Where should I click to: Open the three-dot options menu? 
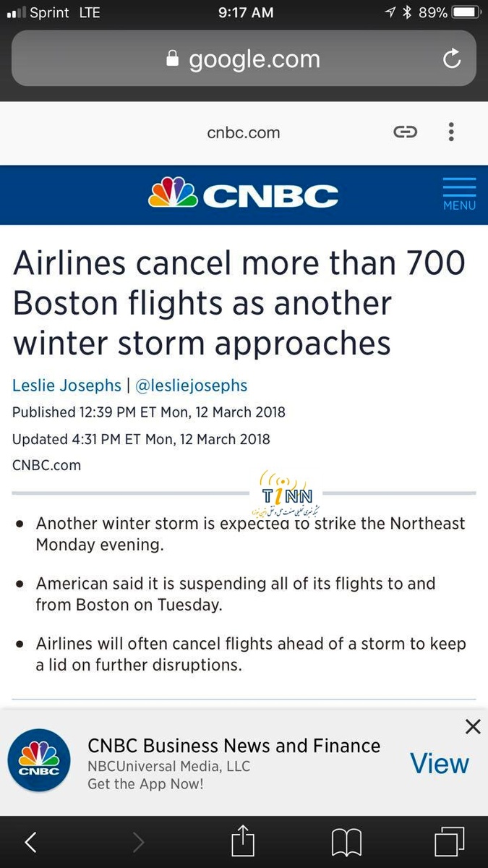[x=451, y=132]
